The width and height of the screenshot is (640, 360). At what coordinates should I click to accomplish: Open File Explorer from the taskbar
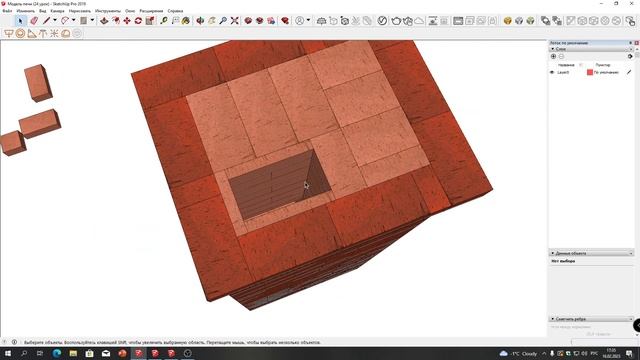(73, 353)
